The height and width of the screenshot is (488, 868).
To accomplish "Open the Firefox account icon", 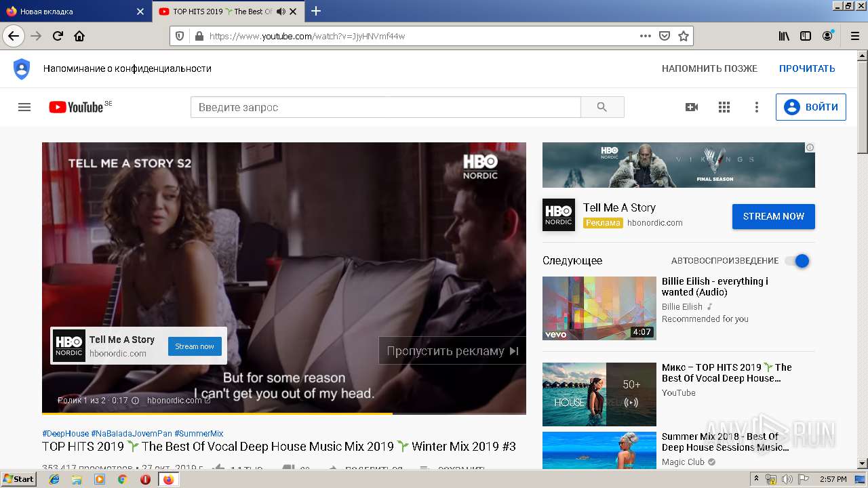I will 828,36.
